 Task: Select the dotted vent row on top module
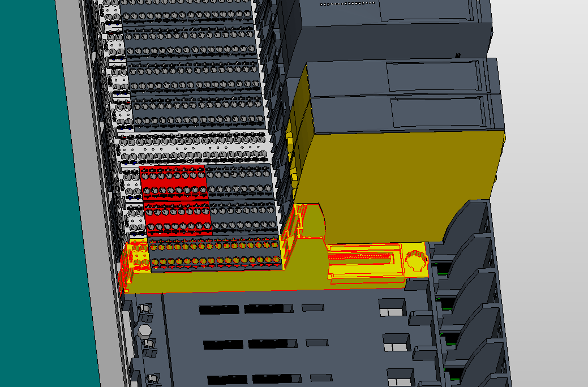[x=347, y=3]
